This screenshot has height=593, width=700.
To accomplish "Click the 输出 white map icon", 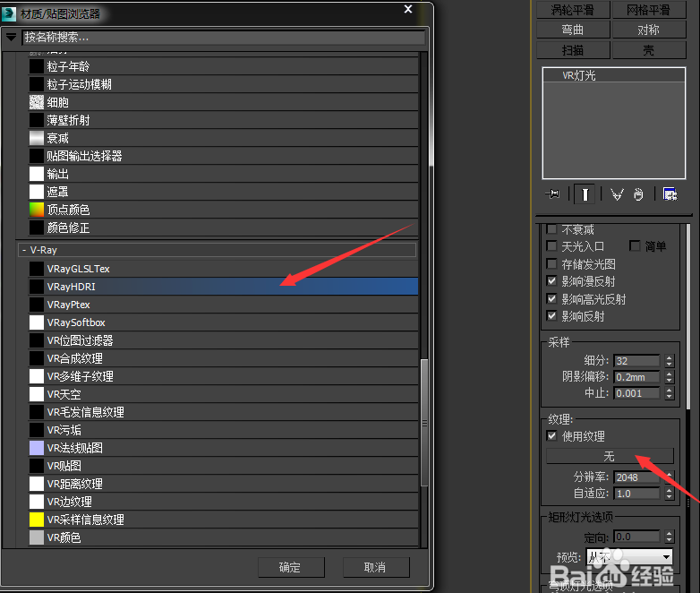I will (x=37, y=174).
